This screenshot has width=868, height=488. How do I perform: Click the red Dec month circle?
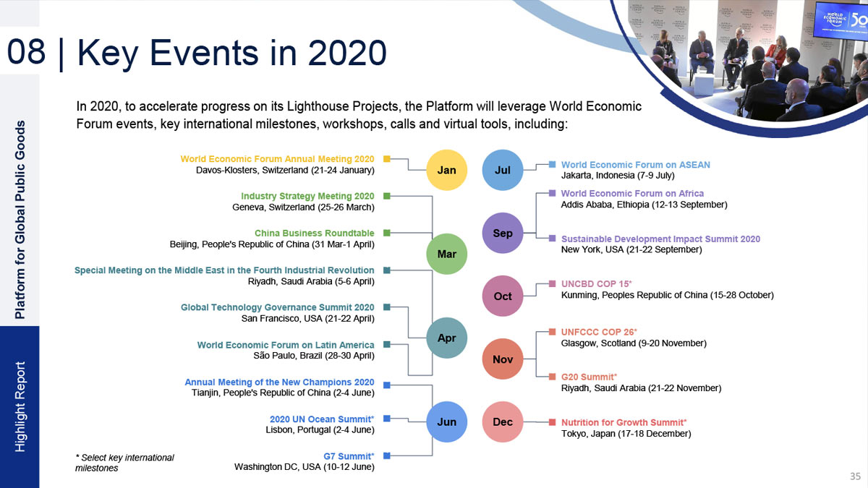click(502, 421)
